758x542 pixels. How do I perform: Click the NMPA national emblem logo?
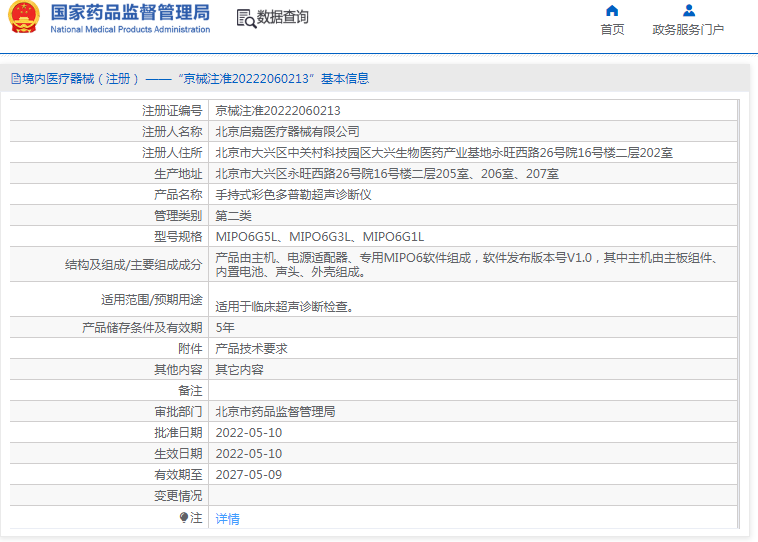[x=24, y=18]
